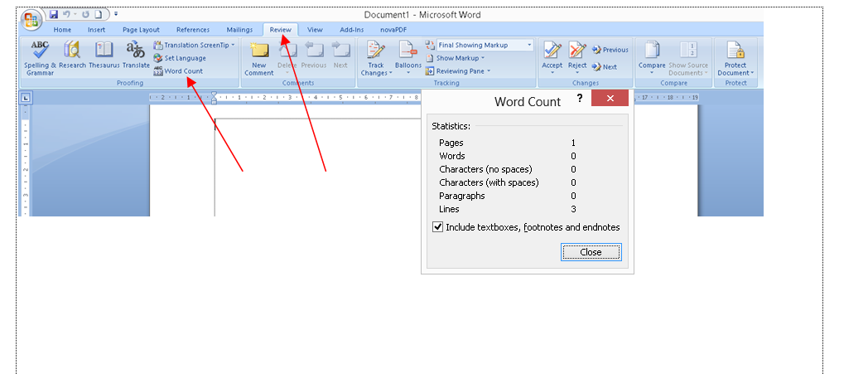This screenshot has height=374, width=868.
Task: Go to Previous in Comments group
Action: pos(314,55)
